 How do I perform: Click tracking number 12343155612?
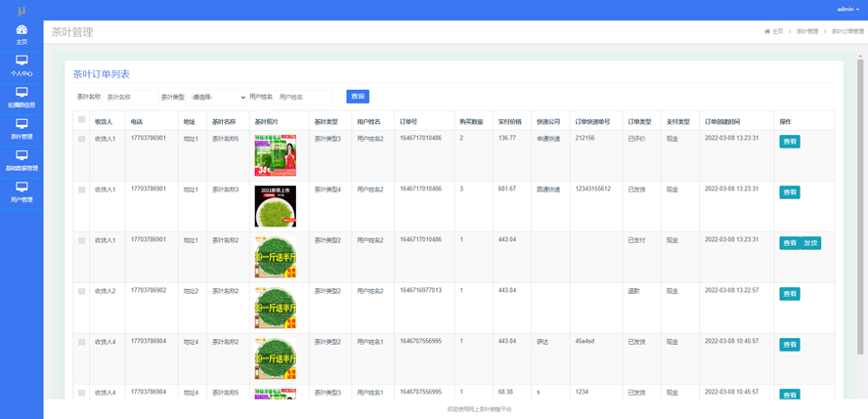pos(593,189)
